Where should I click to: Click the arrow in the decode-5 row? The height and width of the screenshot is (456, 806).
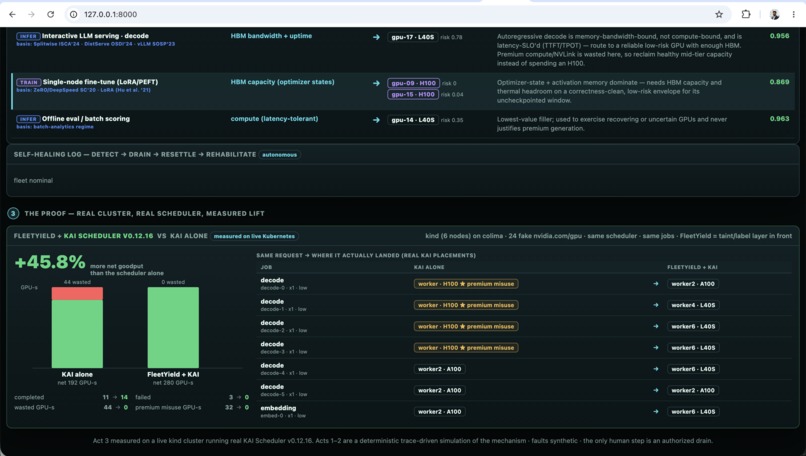(x=655, y=391)
